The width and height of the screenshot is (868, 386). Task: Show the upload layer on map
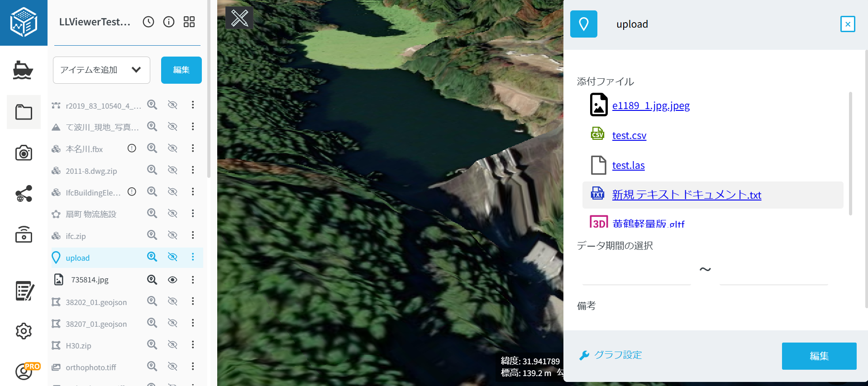click(172, 257)
